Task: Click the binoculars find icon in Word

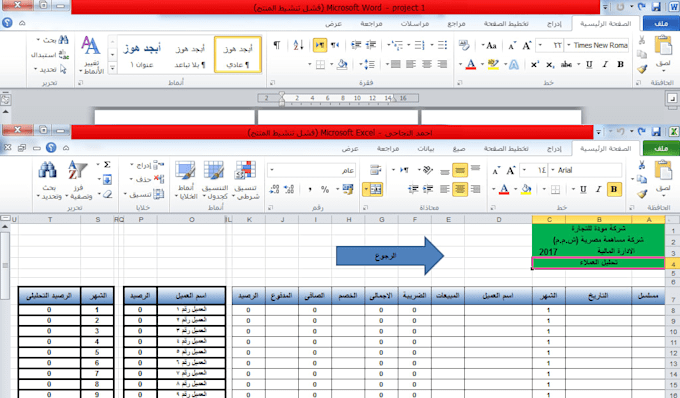Action: [63, 40]
